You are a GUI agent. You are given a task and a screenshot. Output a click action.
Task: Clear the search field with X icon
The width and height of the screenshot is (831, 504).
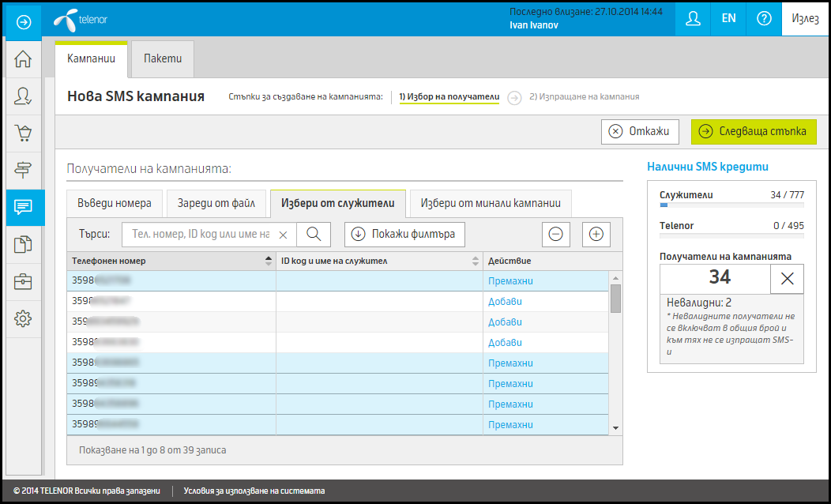tap(283, 235)
